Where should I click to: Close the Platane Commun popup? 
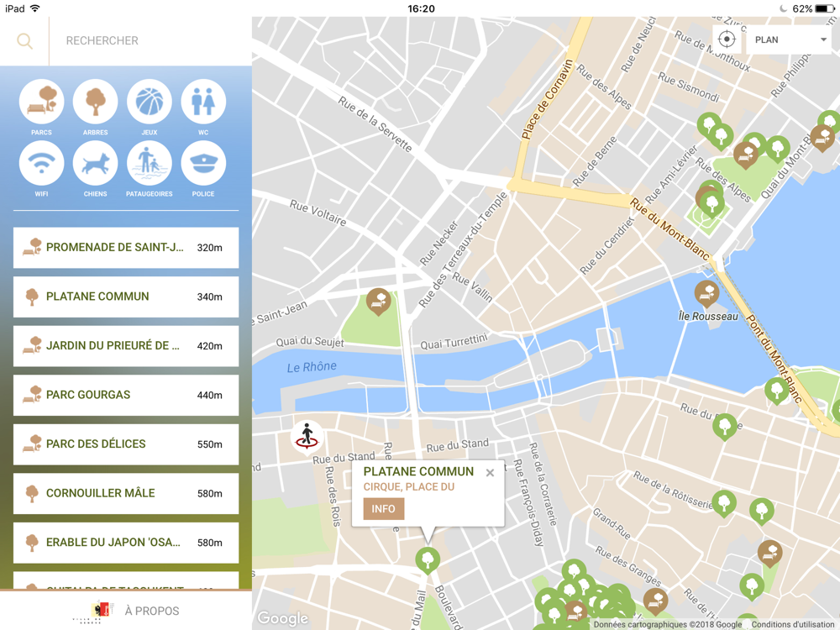490,472
